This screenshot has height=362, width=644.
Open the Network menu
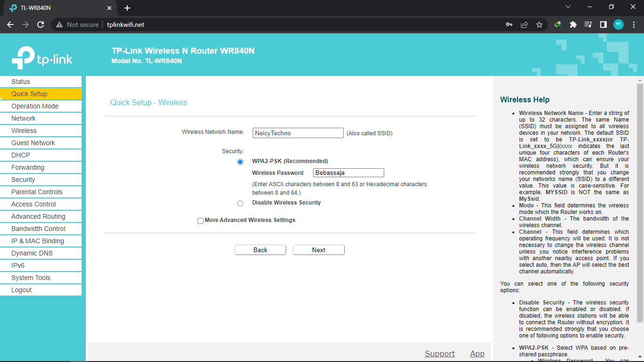[41, 118]
